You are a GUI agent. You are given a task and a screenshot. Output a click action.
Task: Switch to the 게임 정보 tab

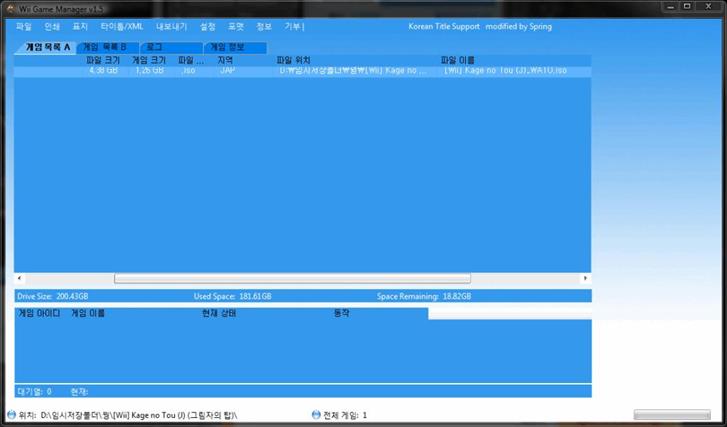point(225,47)
